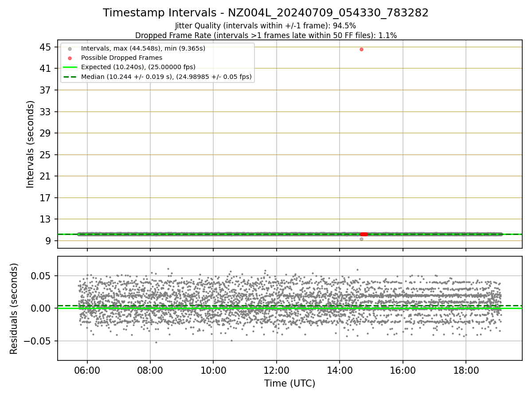Click the y-axis tick label 29
Screen dimensions: 532x399
pyautogui.click(x=46, y=133)
